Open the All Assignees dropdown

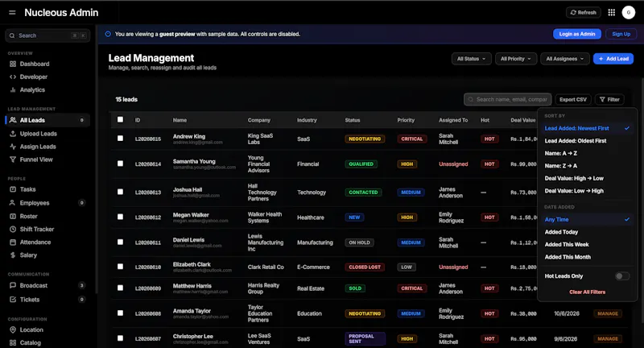565,59
